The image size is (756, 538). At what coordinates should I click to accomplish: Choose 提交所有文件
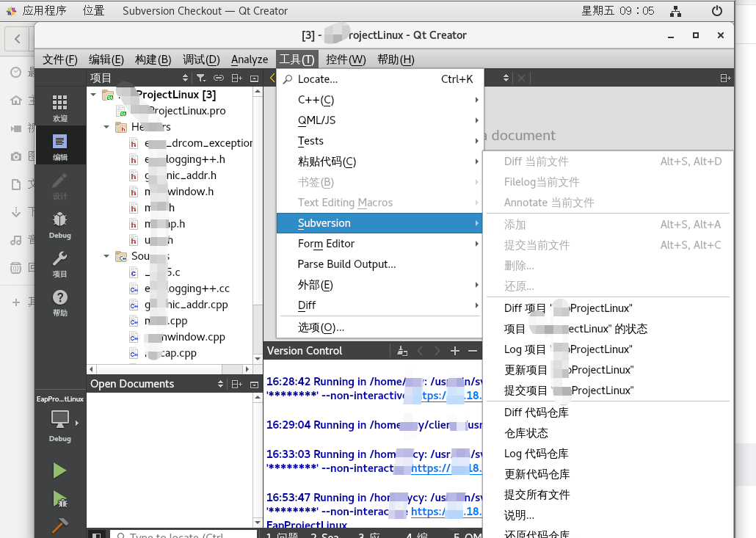click(x=608, y=494)
